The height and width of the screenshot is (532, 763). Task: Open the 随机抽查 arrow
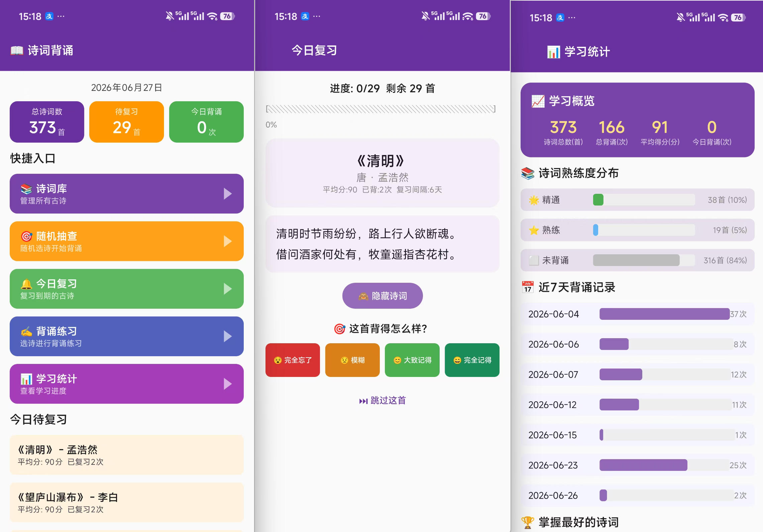point(228,241)
